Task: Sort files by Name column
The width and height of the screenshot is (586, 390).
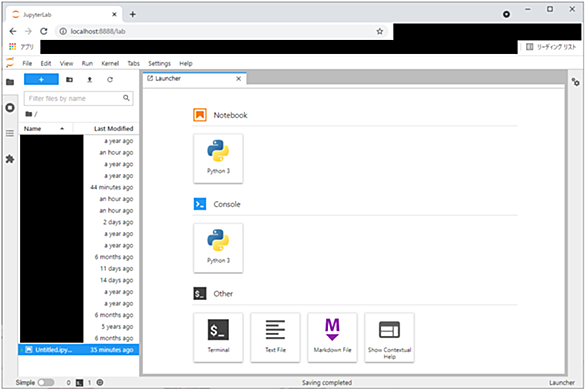Action: click(x=46, y=129)
